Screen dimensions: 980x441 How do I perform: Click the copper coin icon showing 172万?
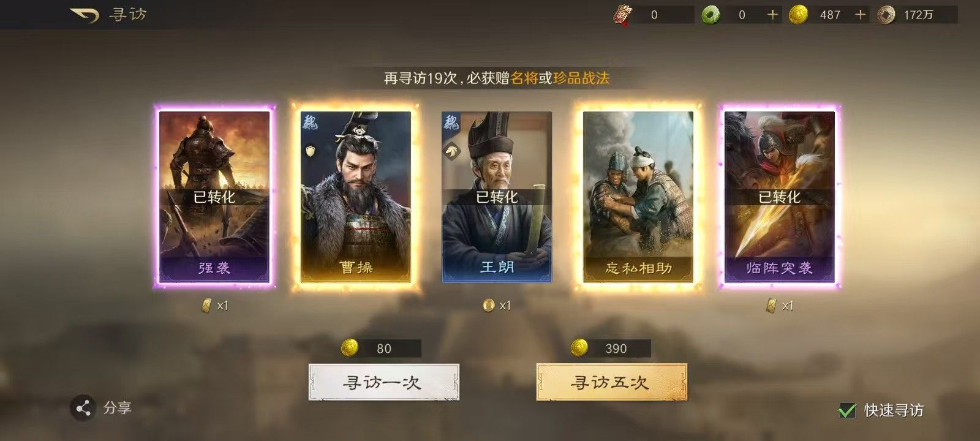coord(886,15)
